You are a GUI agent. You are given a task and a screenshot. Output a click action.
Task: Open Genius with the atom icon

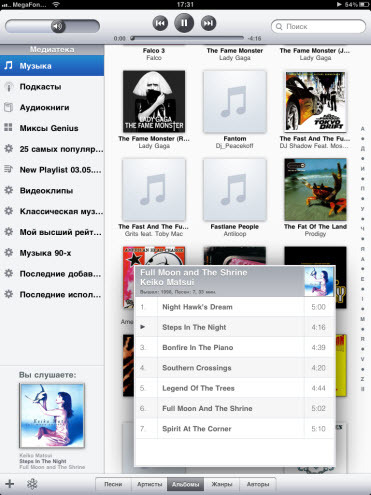(32, 484)
